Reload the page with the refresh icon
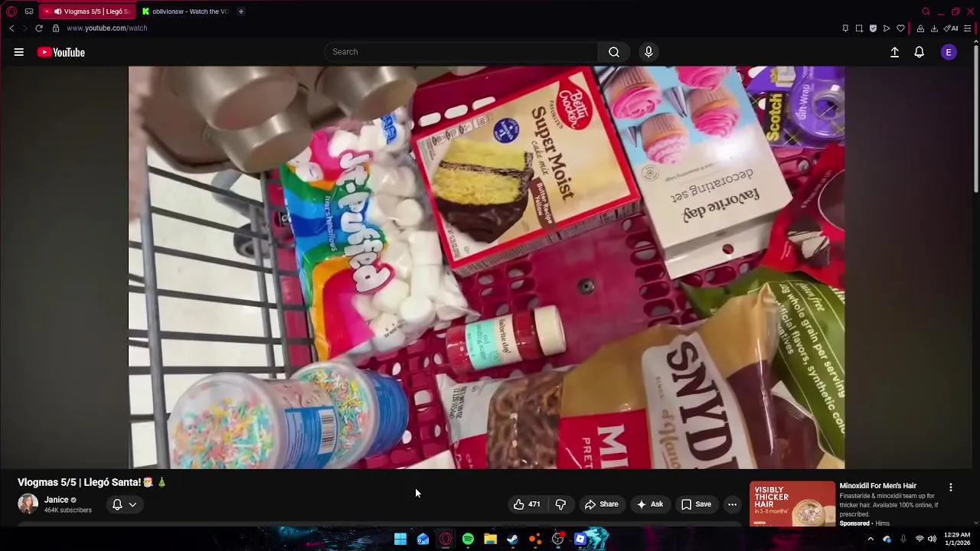The height and width of the screenshot is (551, 980). 38,28
